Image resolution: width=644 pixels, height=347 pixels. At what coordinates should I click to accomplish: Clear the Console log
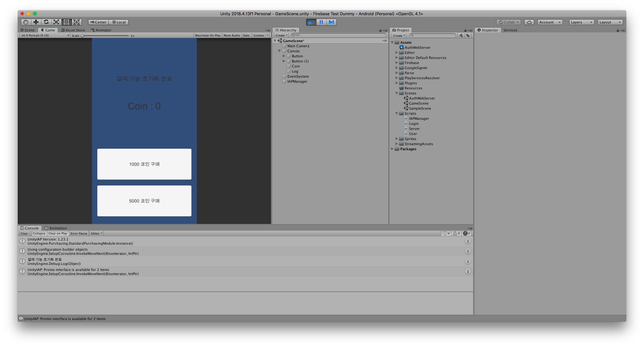coord(24,234)
